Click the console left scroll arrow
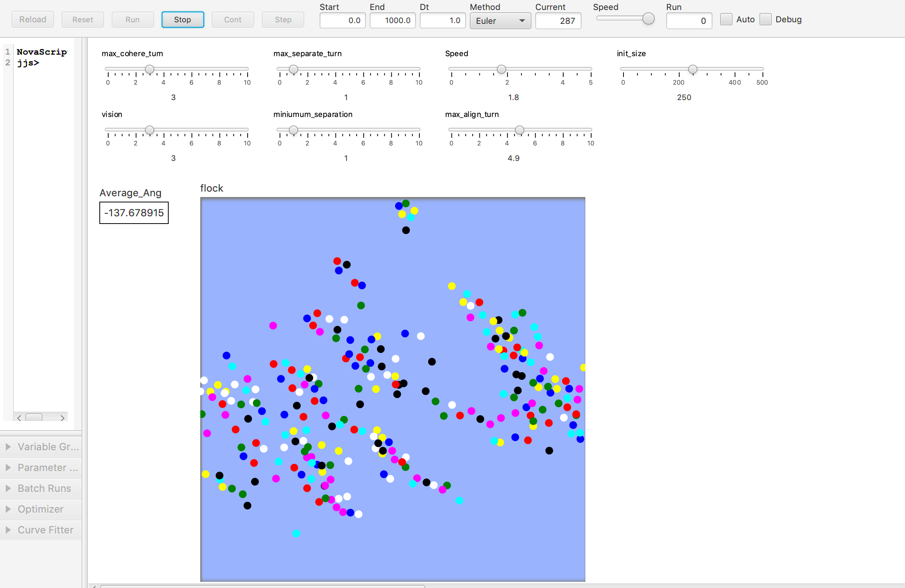Viewport: 905px width, 588px height. click(19, 418)
